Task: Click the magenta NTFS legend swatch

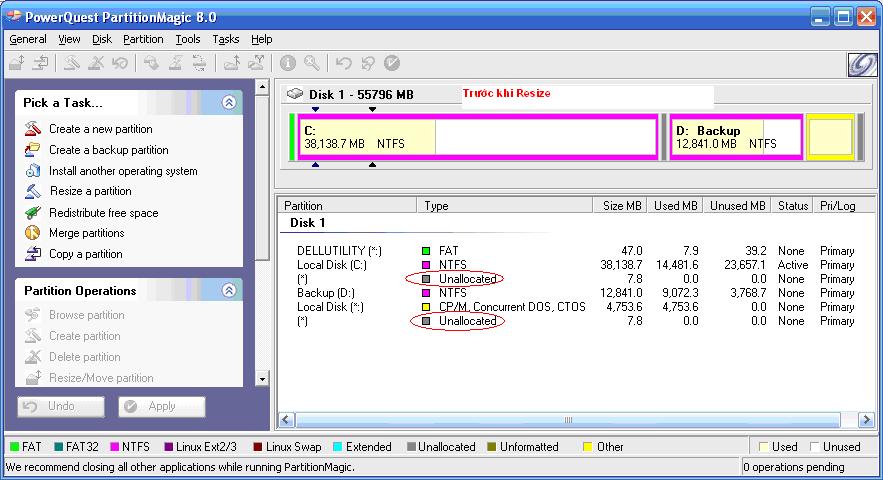Action: click(x=113, y=447)
